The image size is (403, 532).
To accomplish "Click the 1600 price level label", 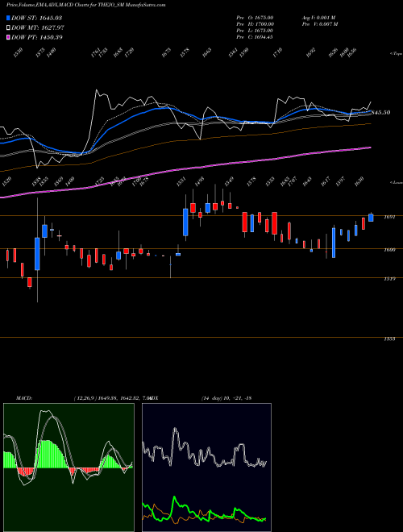I will coord(390,250).
